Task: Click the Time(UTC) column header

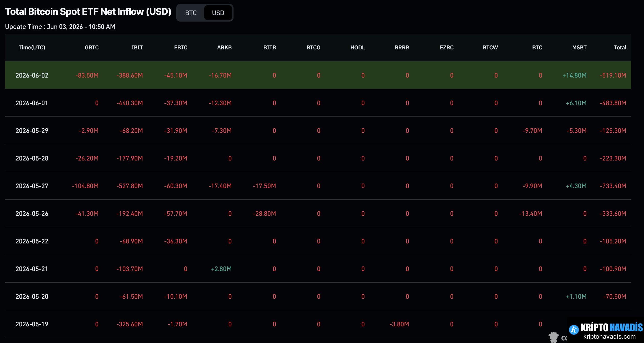Action: point(32,47)
